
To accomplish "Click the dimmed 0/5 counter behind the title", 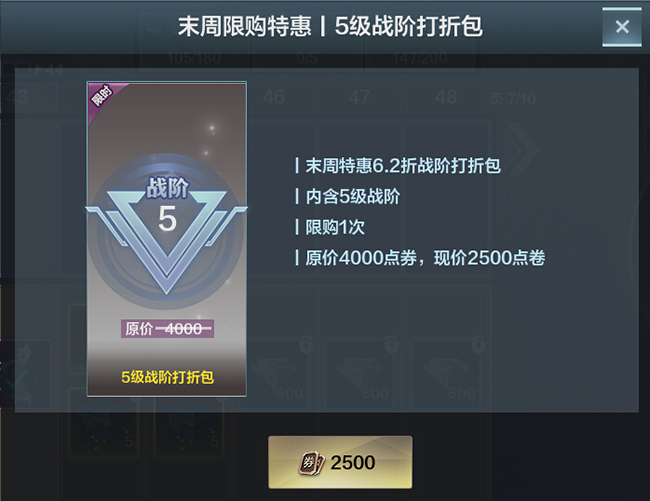I will click(x=307, y=58).
